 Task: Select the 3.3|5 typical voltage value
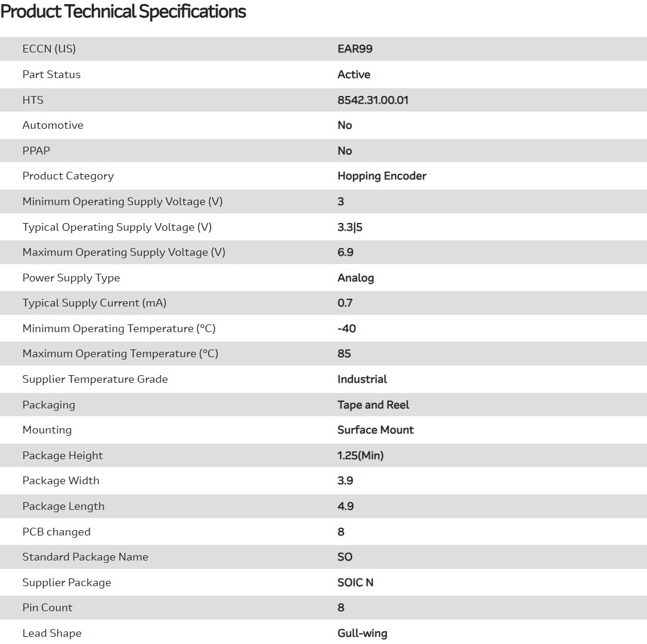pos(349,227)
